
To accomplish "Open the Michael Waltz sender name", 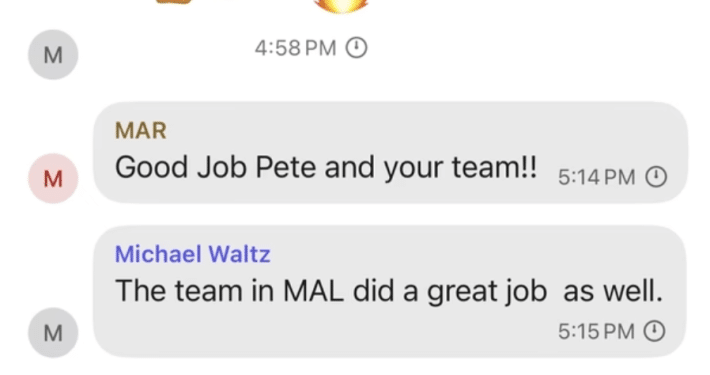I will point(192,254).
